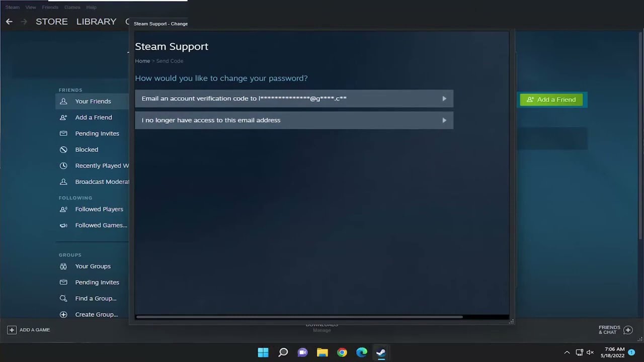Open Your Groups via the group icon
This screenshot has height=362, width=644.
tap(63, 266)
